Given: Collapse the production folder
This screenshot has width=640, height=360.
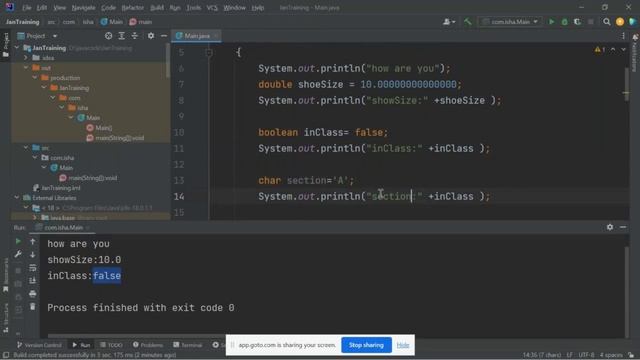Looking at the screenshot, I should (x=35, y=78).
